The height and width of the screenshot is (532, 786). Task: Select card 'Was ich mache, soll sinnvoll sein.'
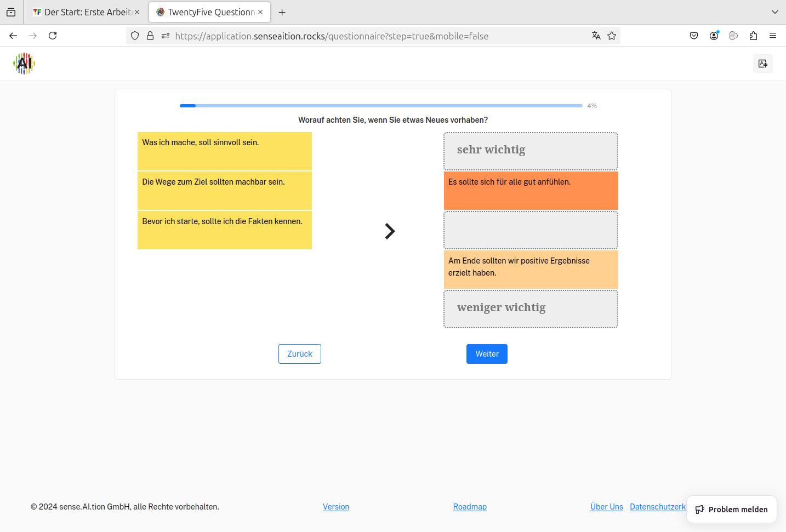[x=225, y=151]
